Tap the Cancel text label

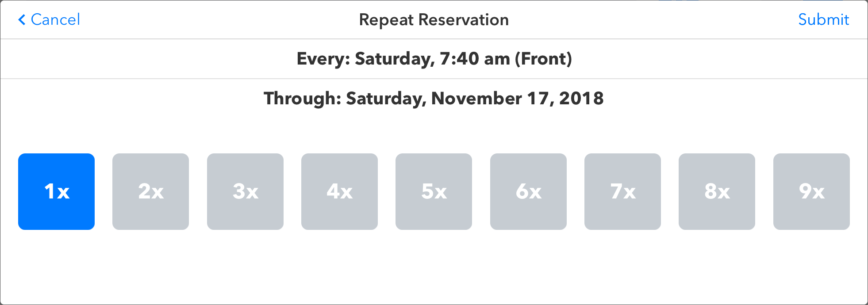click(55, 19)
